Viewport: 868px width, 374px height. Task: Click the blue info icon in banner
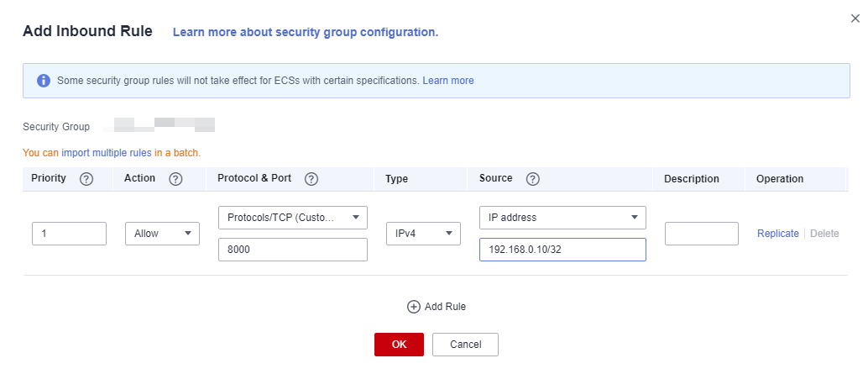44,81
